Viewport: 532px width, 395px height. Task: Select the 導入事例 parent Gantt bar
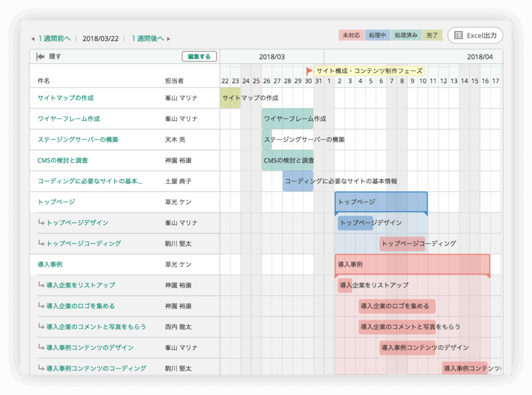tap(412, 264)
